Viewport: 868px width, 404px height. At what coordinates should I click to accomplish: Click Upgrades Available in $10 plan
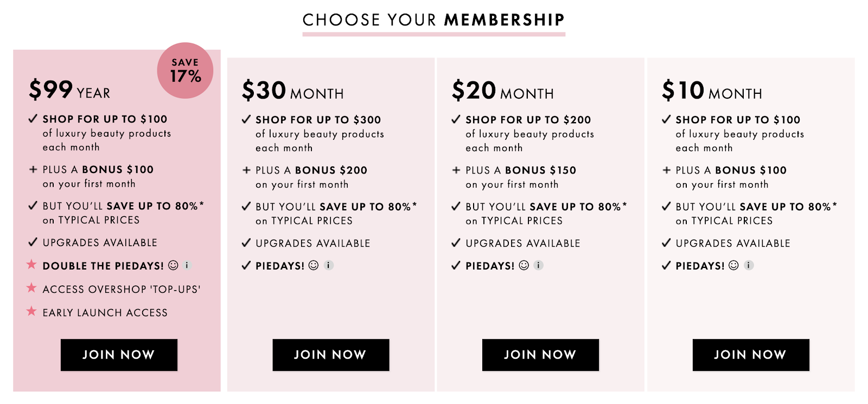pyautogui.click(x=732, y=243)
